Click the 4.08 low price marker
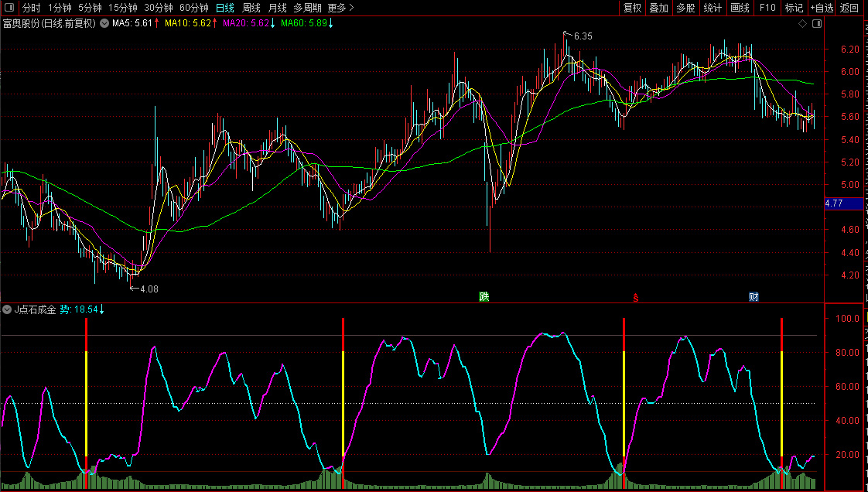 coord(145,289)
